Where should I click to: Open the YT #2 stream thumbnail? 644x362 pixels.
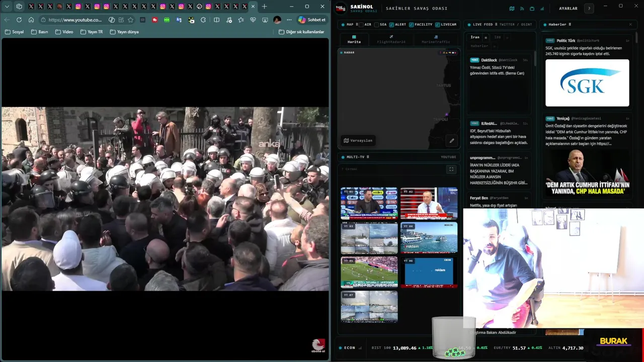tap(429, 203)
